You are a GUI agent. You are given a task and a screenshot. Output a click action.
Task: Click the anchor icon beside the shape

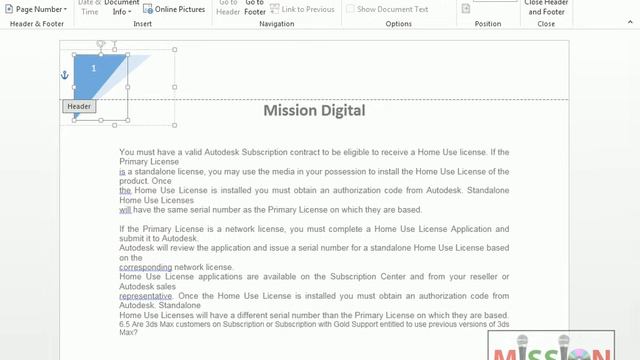coord(64,75)
